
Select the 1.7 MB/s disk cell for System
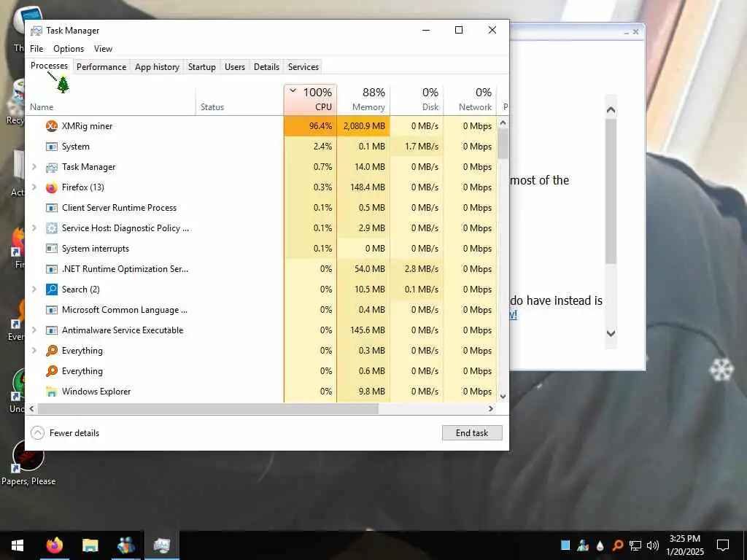[417, 147]
